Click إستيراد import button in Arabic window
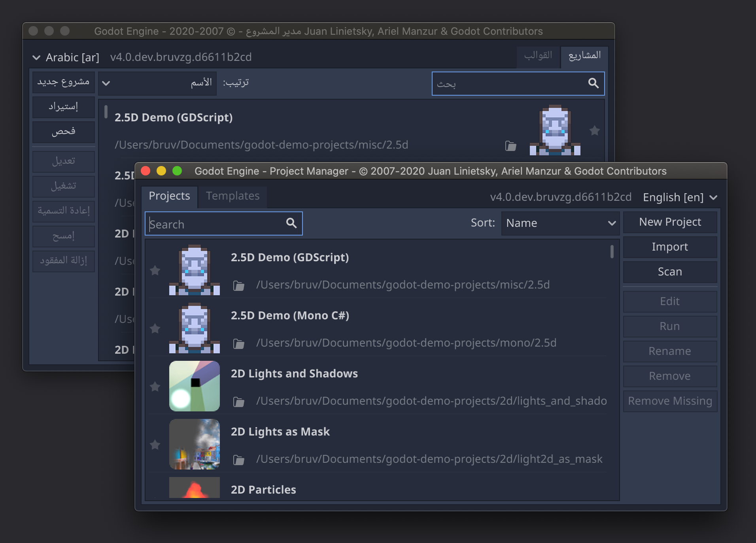The height and width of the screenshot is (543, 756). pyautogui.click(x=63, y=107)
